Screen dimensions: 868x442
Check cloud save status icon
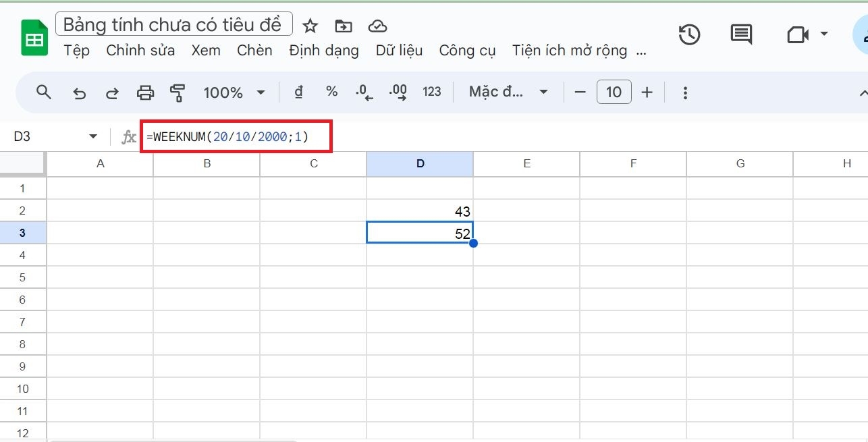(x=377, y=26)
